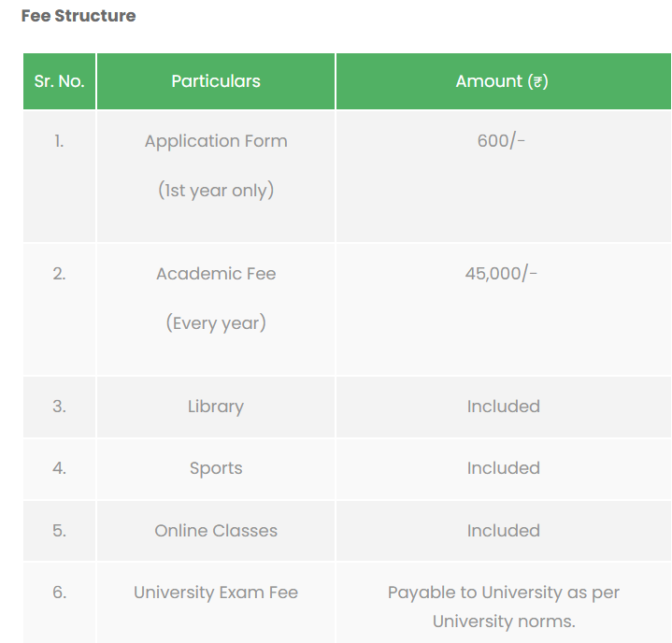The image size is (672, 643).
Task: Click the 600/- amount value
Action: pos(502,141)
